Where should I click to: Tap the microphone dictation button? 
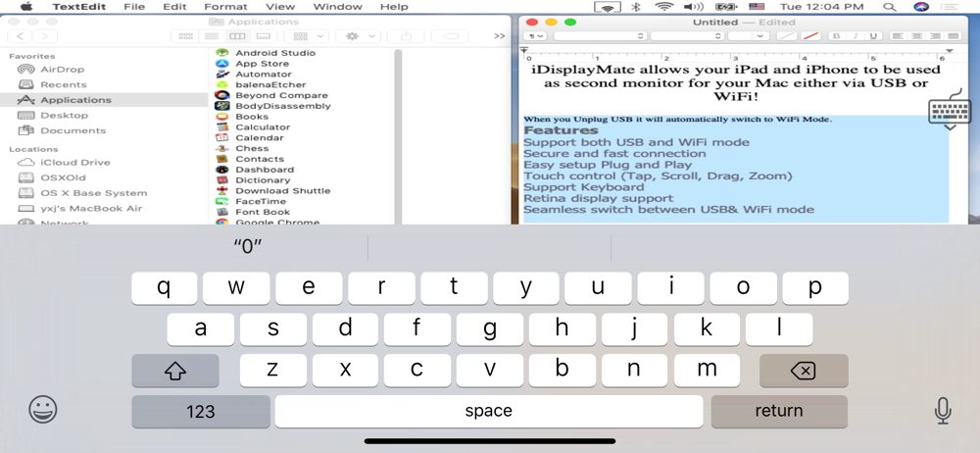pos(943,411)
